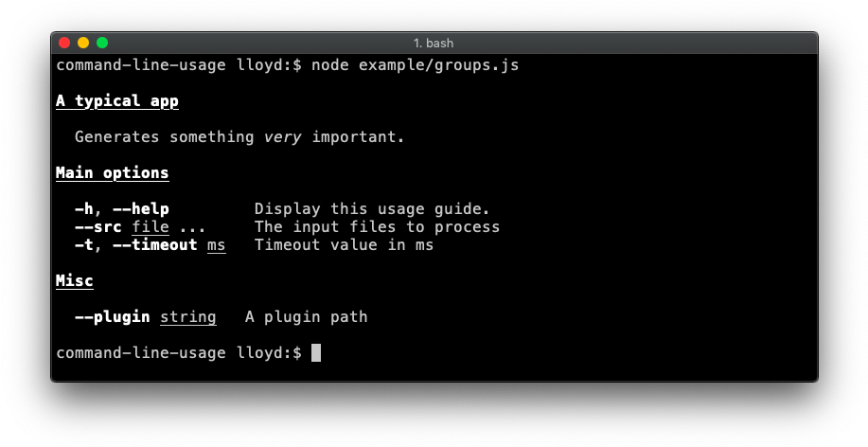
Task: Click the terminal cursor block at last prompt
Action: (x=316, y=353)
